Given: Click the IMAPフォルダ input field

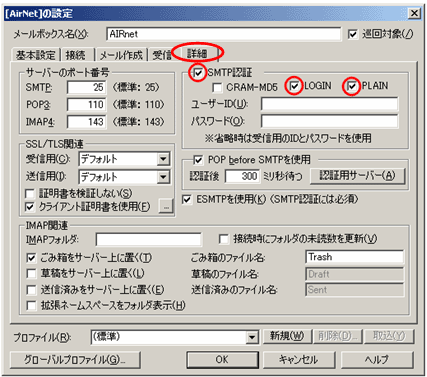Looking at the screenshot, I should (x=149, y=239).
